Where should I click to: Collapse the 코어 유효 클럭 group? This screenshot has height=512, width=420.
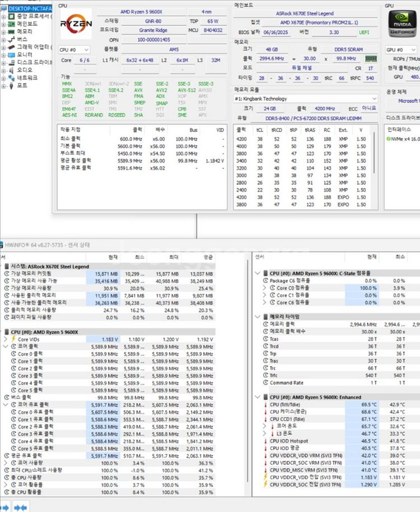6,404
